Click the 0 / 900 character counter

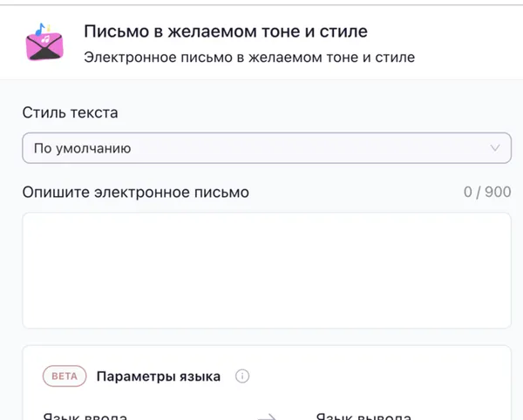487,192
